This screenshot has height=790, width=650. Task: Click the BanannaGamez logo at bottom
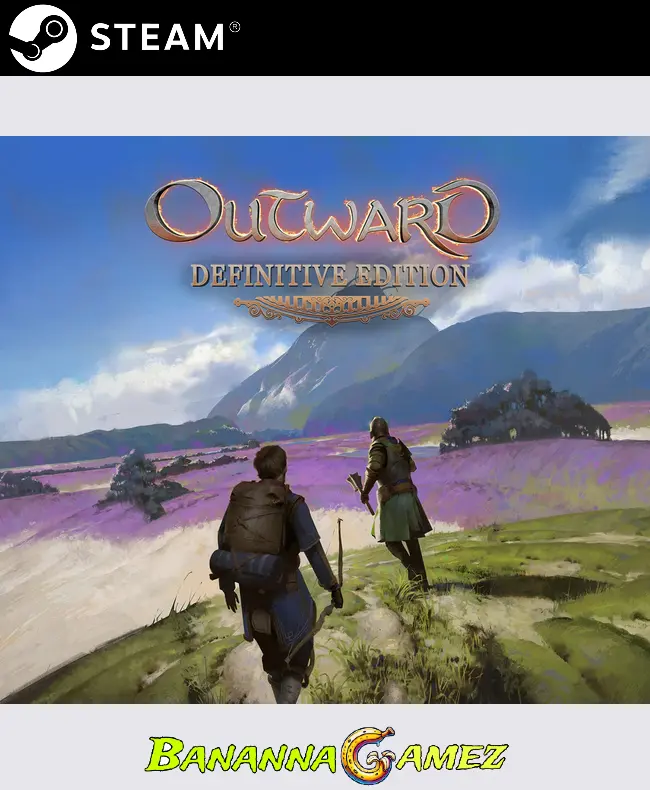(325, 757)
